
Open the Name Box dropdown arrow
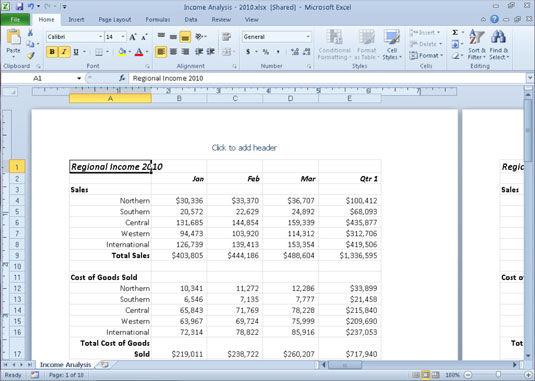[79, 78]
